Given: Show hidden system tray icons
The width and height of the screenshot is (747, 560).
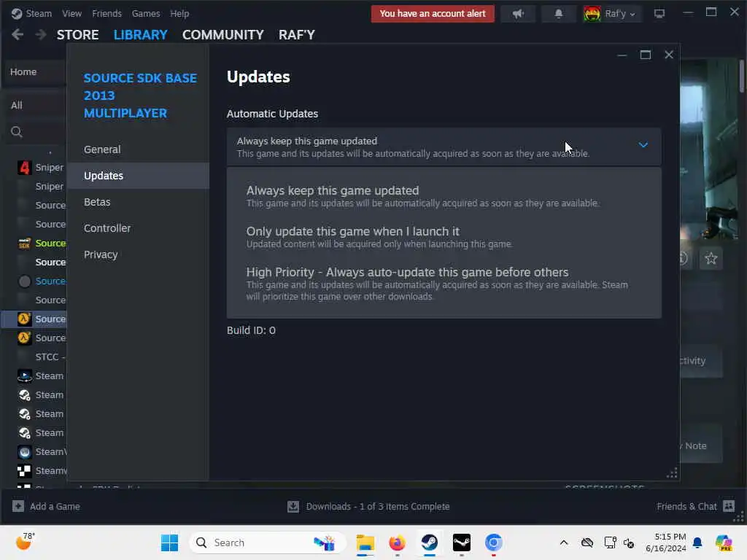Looking at the screenshot, I should coord(564,542).
